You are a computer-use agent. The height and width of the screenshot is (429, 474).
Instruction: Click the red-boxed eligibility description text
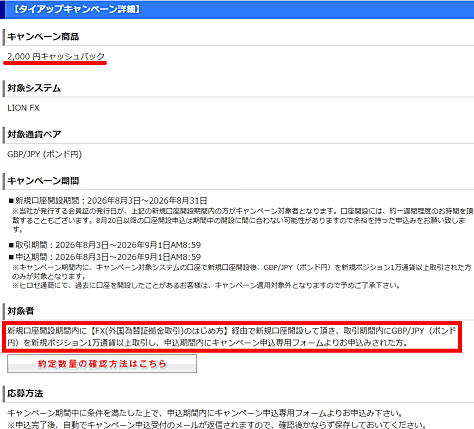point(232,337)
